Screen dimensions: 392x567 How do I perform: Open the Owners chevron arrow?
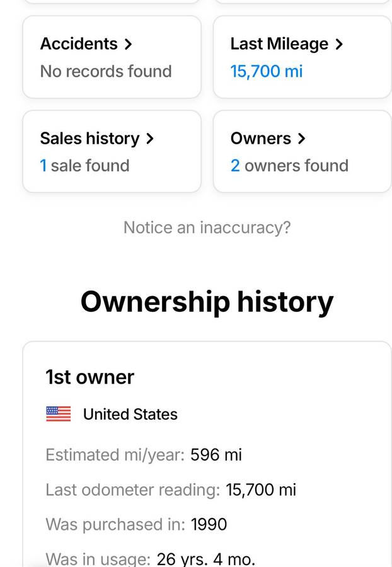pyautogui.click(x=301, y=139)
